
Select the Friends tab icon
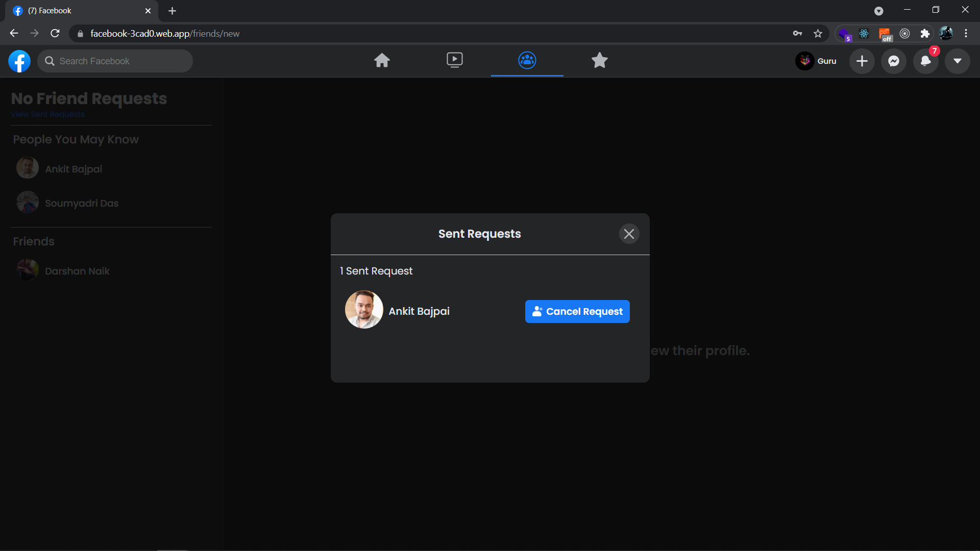tap(527, 60)
